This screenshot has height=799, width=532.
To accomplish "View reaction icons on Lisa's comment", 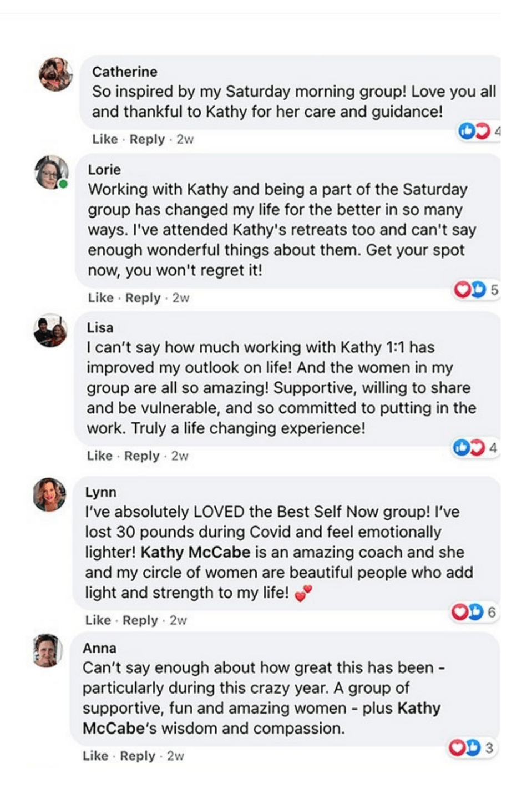I will (x=469, y=447).
